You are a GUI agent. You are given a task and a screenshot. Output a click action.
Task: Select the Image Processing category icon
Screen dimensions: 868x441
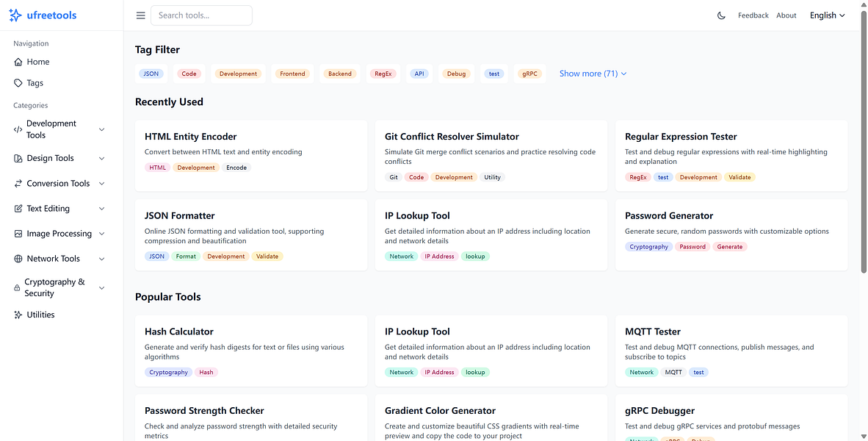pyautogui.click(x=18, y=233)
